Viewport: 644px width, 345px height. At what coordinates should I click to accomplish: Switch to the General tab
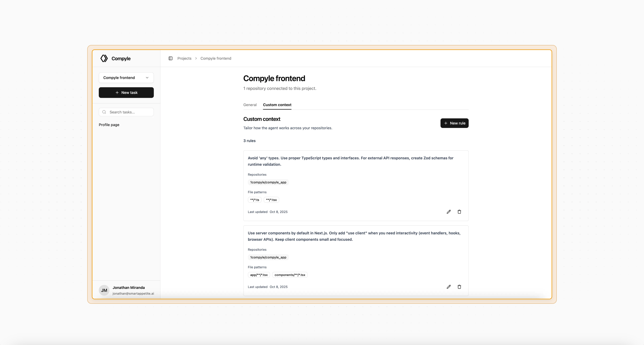click(x=250, y=105)
